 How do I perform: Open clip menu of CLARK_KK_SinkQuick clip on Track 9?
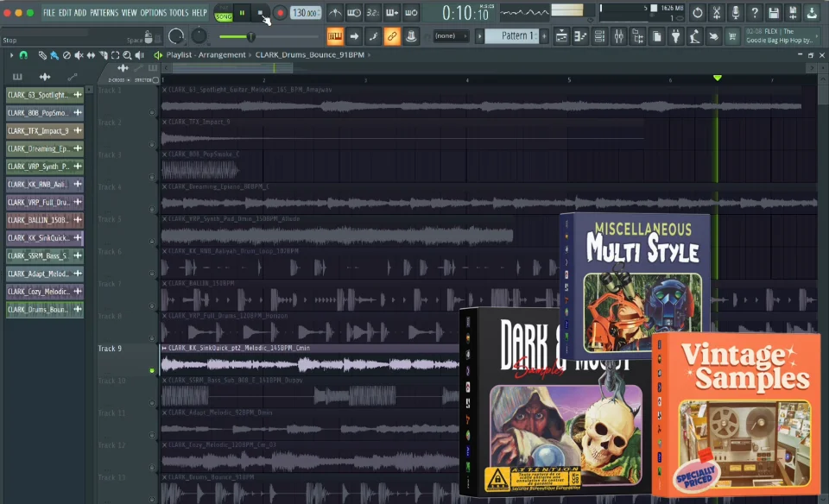164,348
